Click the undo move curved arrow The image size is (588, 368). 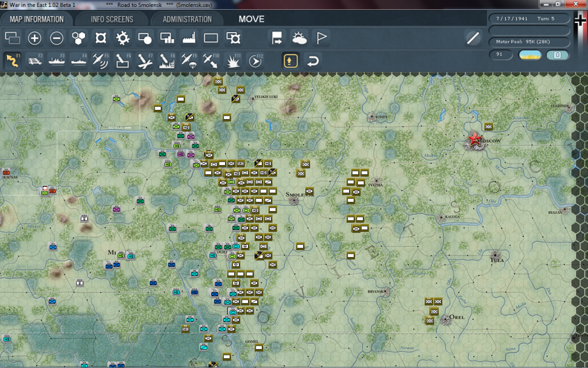click(312, 60)
